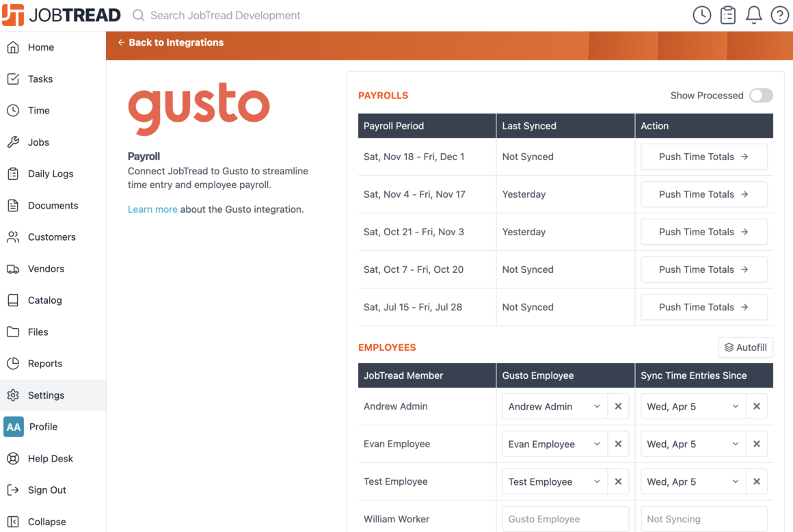This screenshot has width=793, height=532.
Task: Open Test Employee's Gusto Employee dropdown
Action: point(555,481)
